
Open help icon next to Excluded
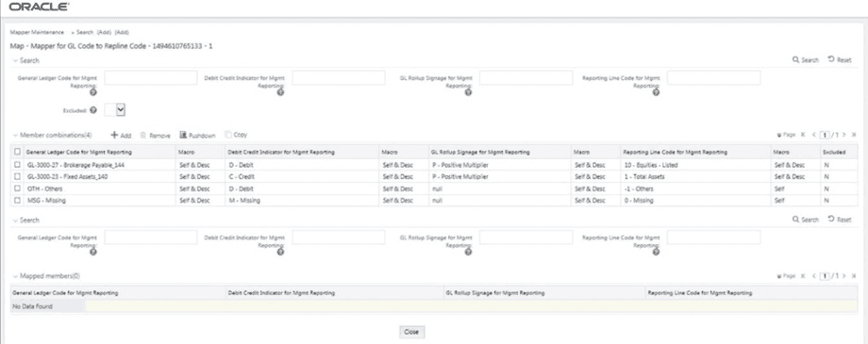(93, 110)
